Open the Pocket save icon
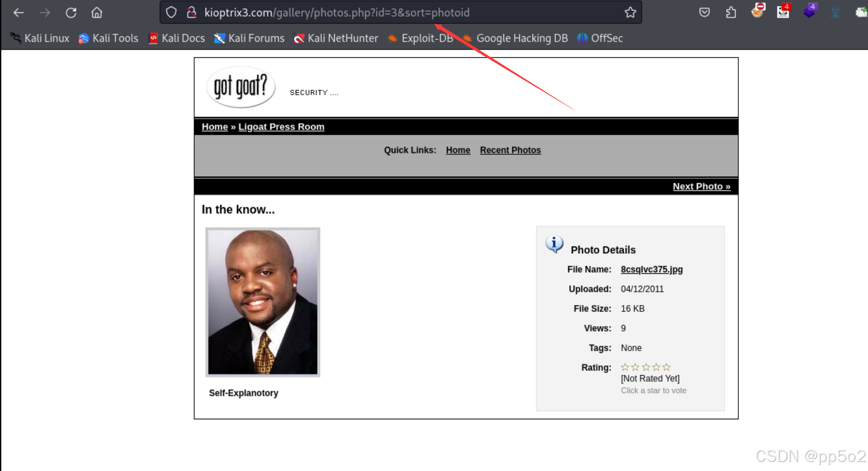Screen dimensions: 868x471 [x=704, y=13]
